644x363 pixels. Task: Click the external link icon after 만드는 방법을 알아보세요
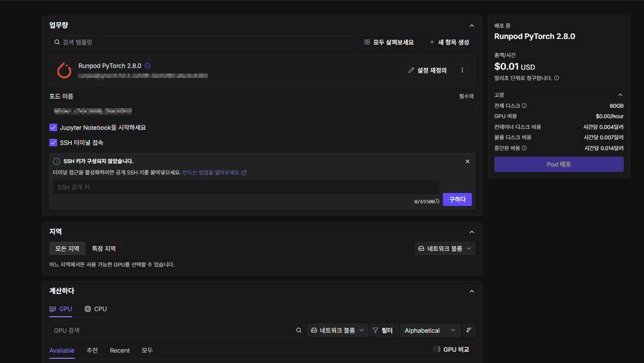point(244,173)
